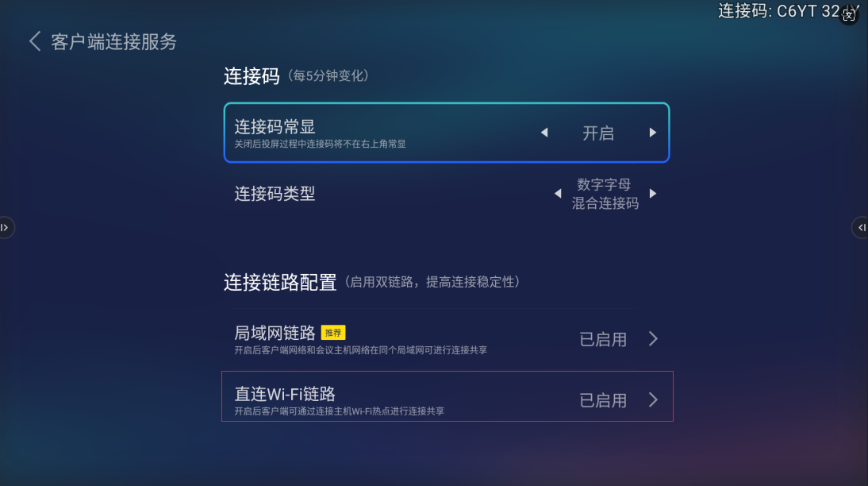The height and width of the screenshot is (486, 868).
Task: Select the 连接码类型 row label
Action: coord(275,193)
